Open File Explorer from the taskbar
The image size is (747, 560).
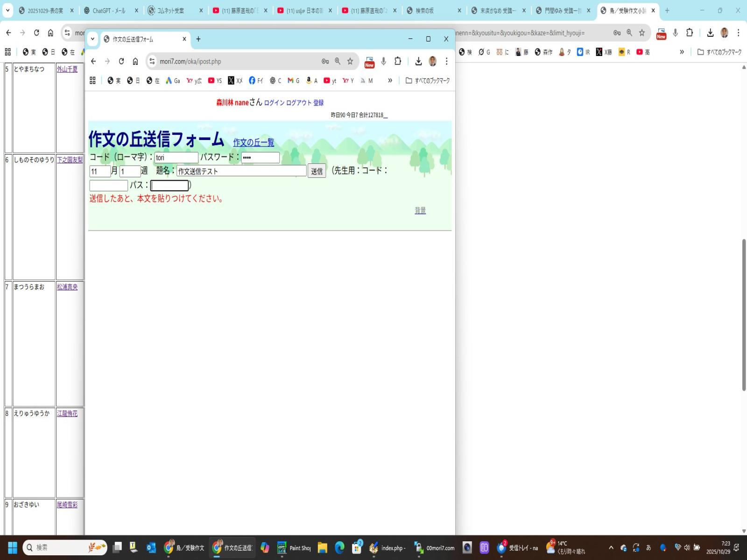point(322,547)
